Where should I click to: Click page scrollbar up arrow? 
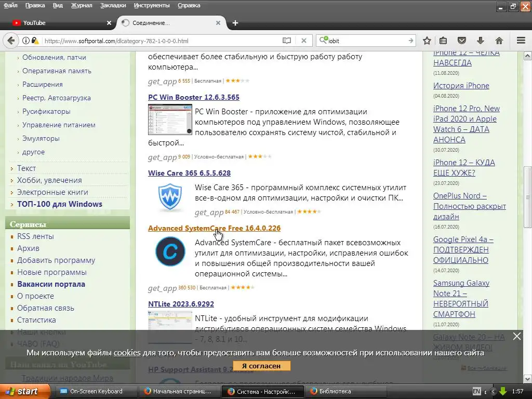pos(528,56)
